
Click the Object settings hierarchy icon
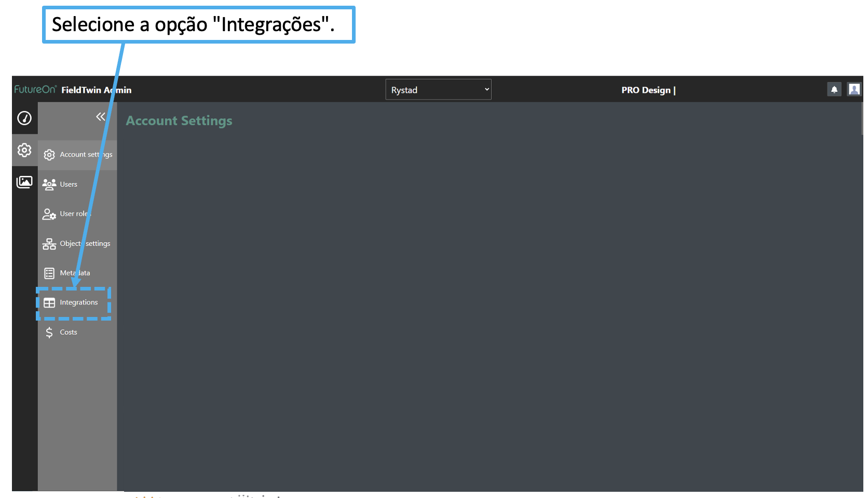[49, 244]
